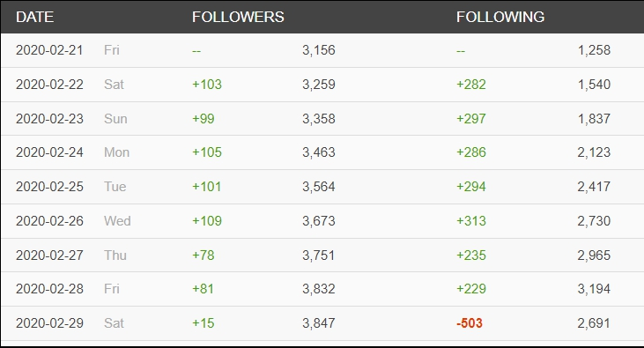Select the 2020-02-26 row date
644x348 pixels.
[x=49, y=221]
